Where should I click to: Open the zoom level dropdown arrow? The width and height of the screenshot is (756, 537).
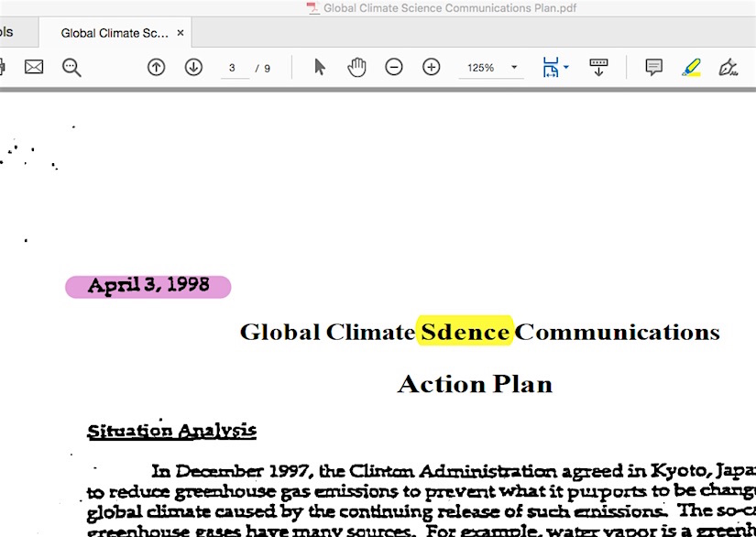[514, 68]
